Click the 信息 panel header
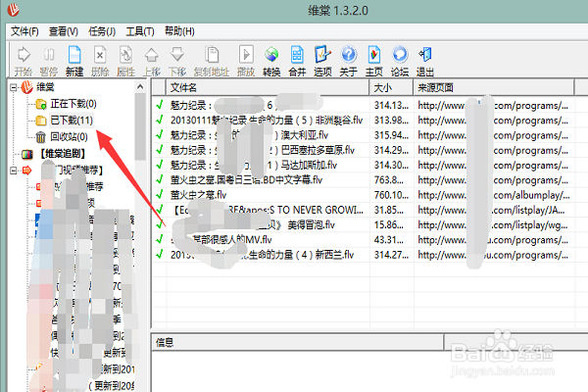This screenshot has width=588, height=392. tap(297, 342)
